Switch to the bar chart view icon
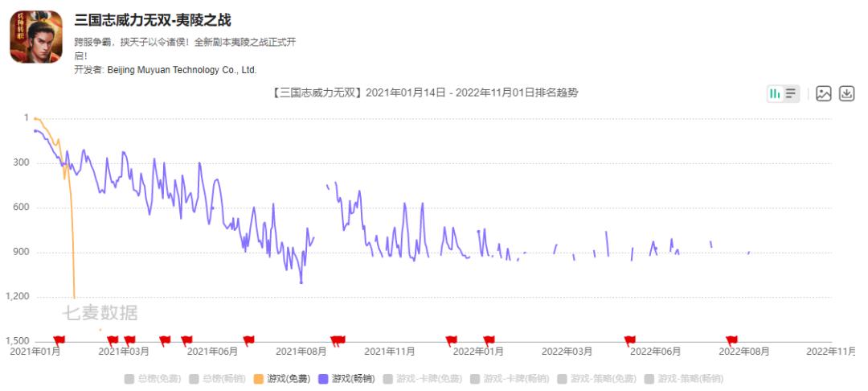Viewport: 868px width, 391px height. [776, 93]
